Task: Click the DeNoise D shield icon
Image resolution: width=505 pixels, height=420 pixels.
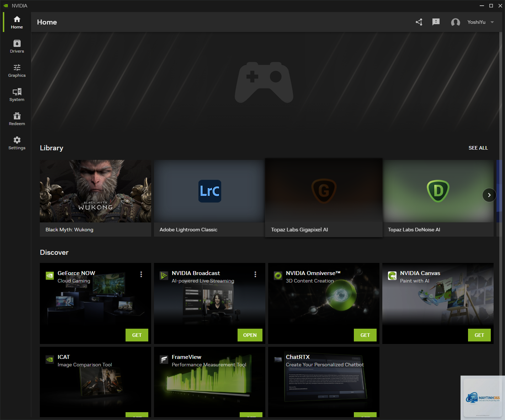Action: [438, 191]
